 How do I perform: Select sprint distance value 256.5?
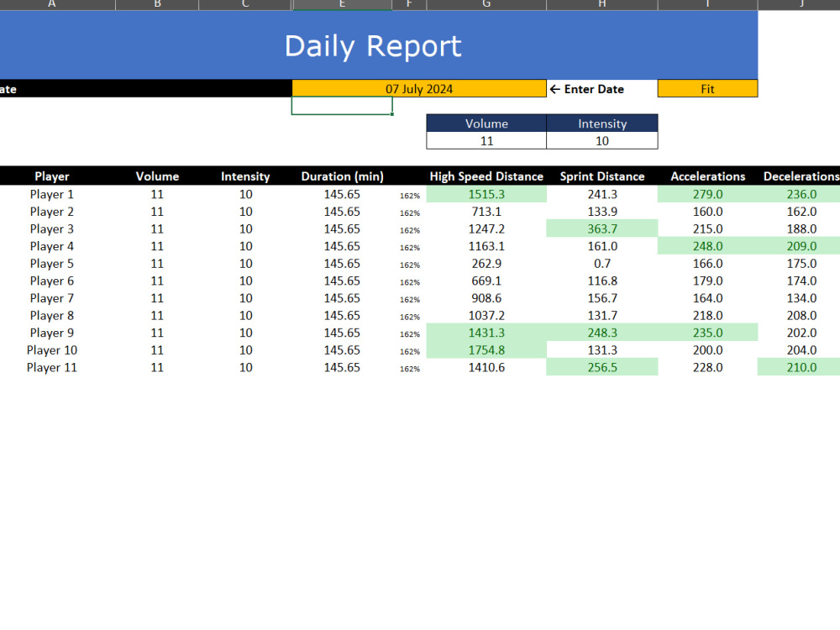(602, 368)
